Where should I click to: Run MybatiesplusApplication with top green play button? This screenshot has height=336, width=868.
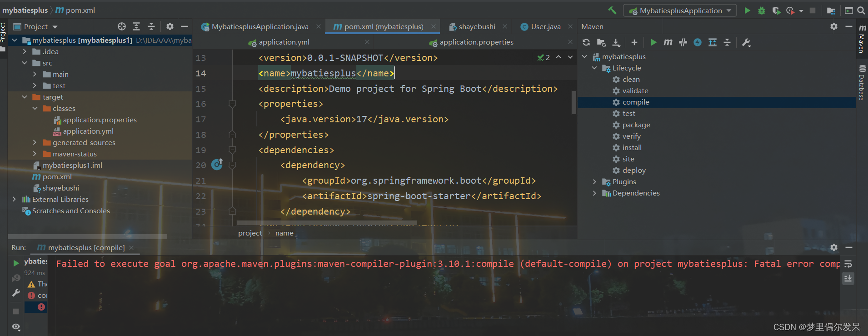coord(747,10)
